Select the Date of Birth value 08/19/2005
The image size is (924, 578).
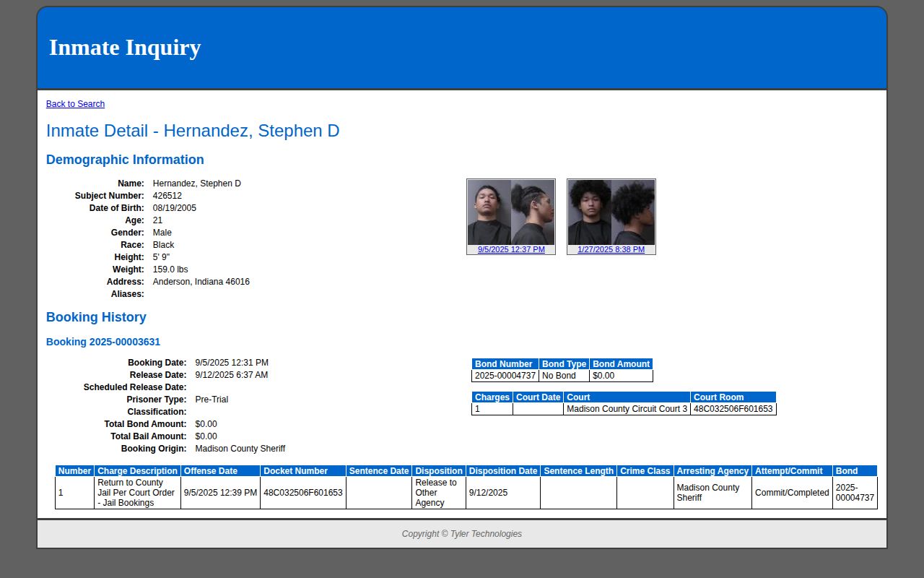tap(175, 208)
